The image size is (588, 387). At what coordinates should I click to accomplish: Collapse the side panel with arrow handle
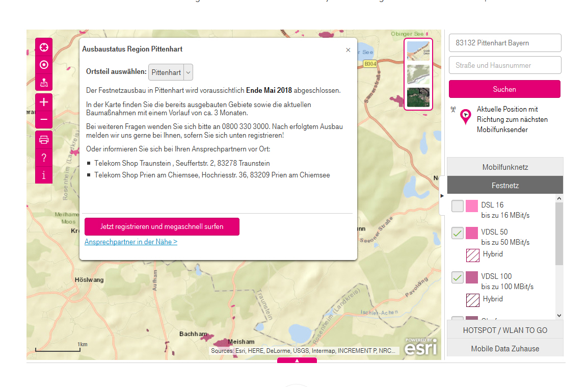coord(442,196)
